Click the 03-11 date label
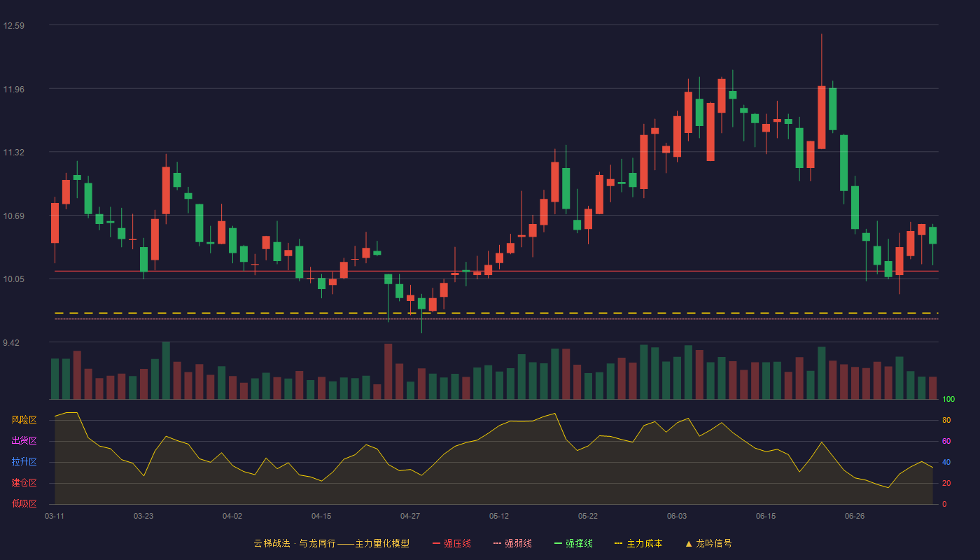 click(55, 516)
